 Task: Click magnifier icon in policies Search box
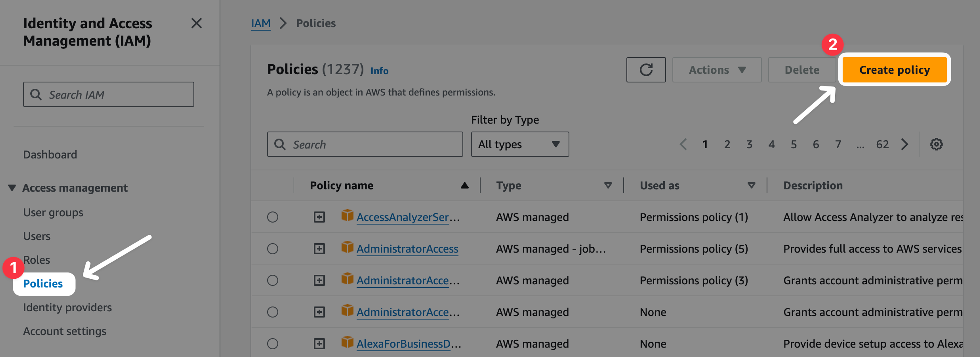point(280,144)
